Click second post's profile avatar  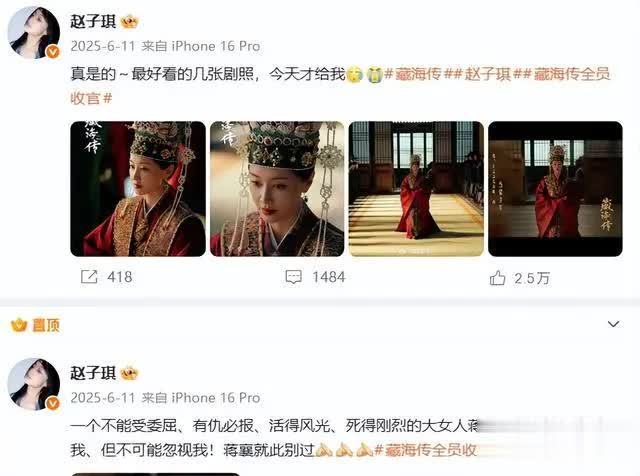(34, 384)
